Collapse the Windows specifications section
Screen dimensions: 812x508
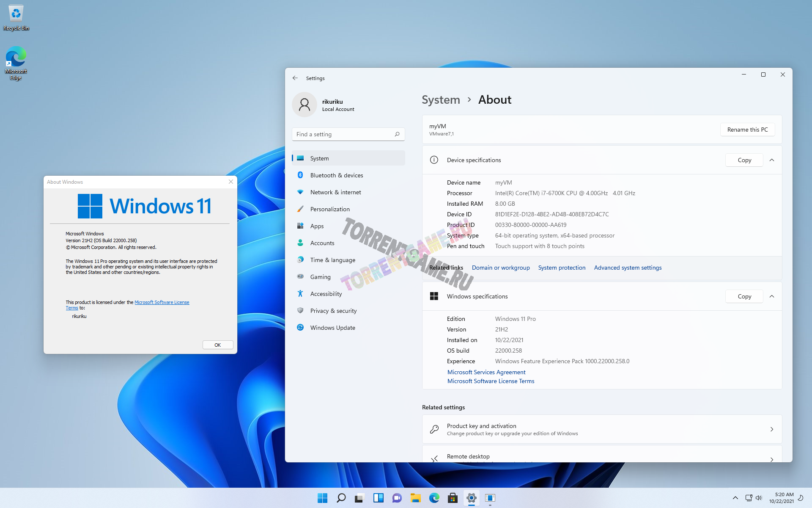click(x=772, y=296)
